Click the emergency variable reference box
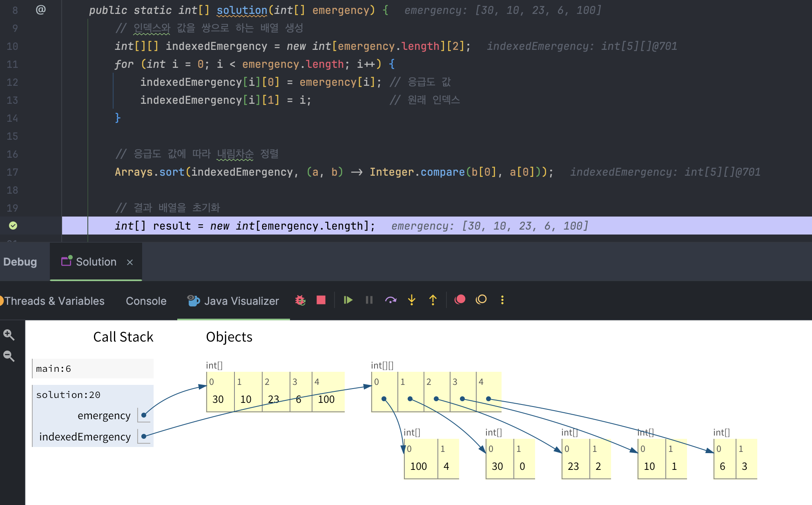This screenshot has width=812, height=505. [144, 415]
